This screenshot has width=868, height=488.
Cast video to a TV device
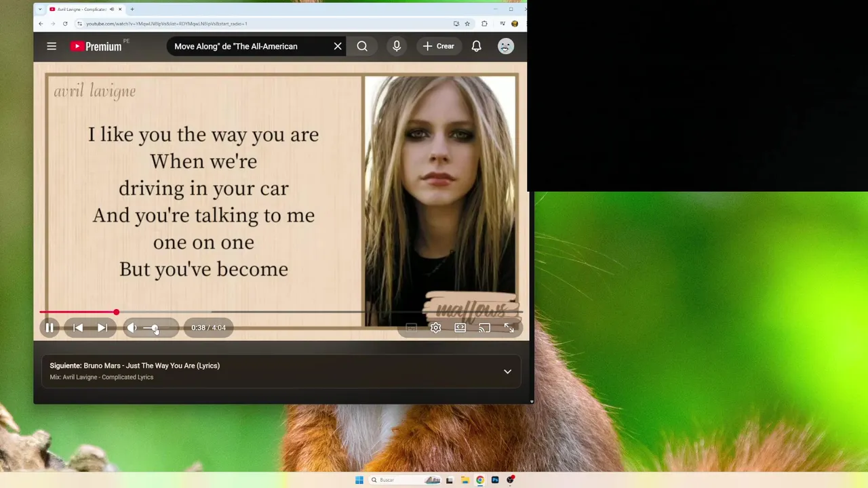coord(484,328)
